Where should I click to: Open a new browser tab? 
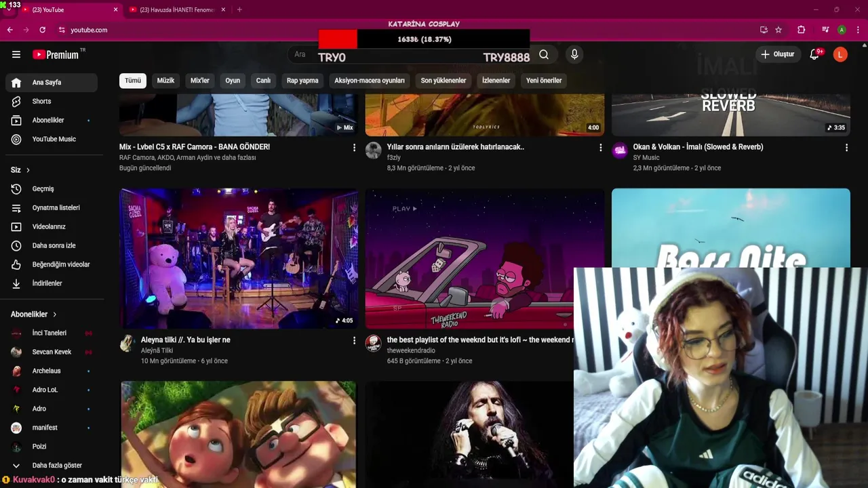pyautogui.click(x=239, y=9)
